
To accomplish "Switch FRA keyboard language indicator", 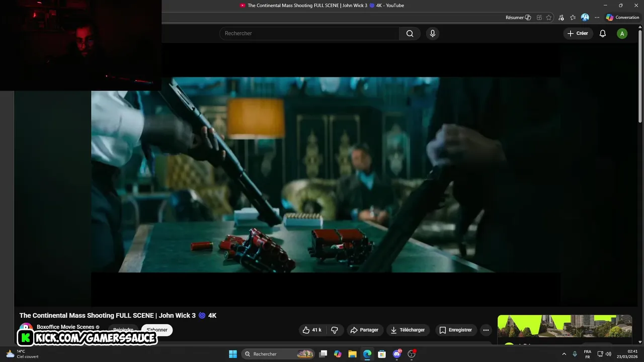I will click(x=587, y=354).
